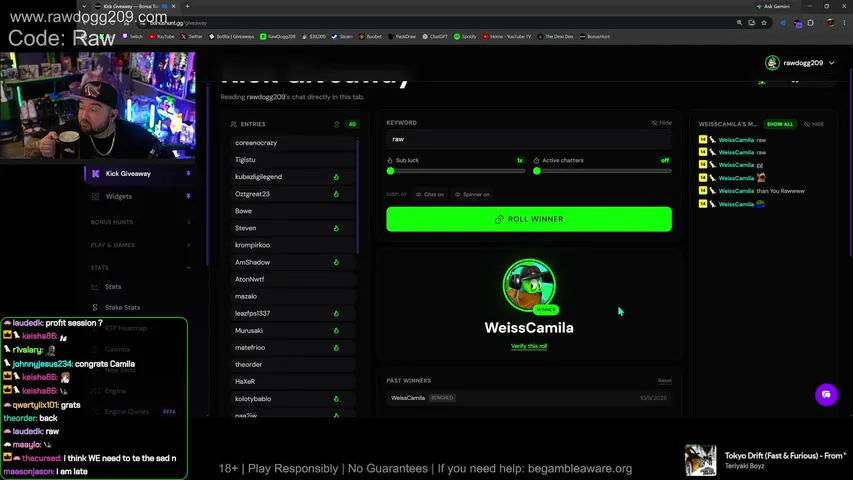Select the coreanocrazy entry
This screenshot has width=853, height=480.
pos(293,143)
